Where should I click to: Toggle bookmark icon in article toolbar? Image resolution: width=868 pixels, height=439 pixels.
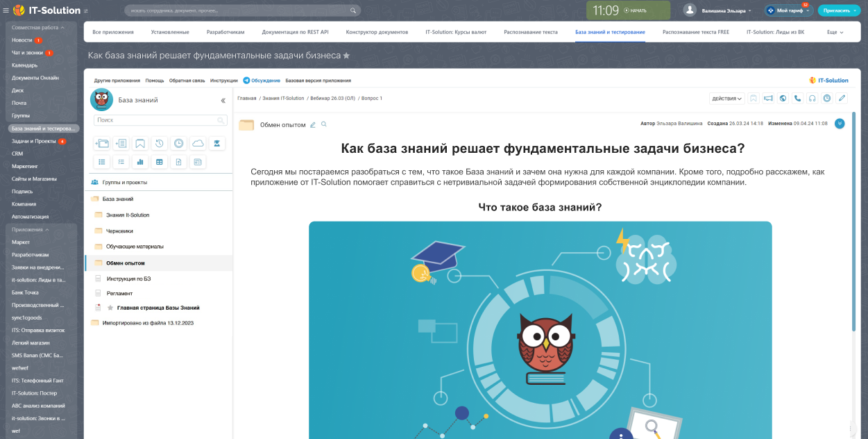(754, 99)
